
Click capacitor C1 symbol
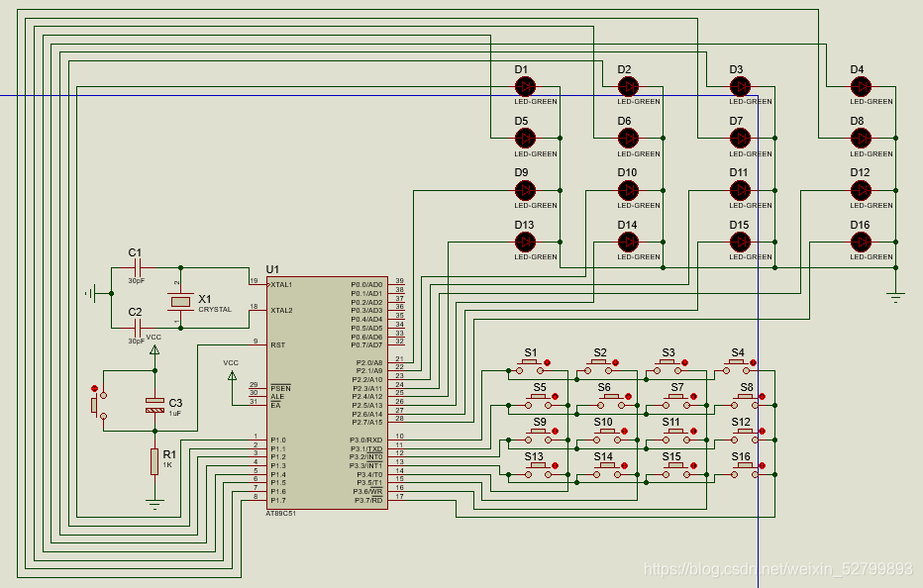pos(137,268)
